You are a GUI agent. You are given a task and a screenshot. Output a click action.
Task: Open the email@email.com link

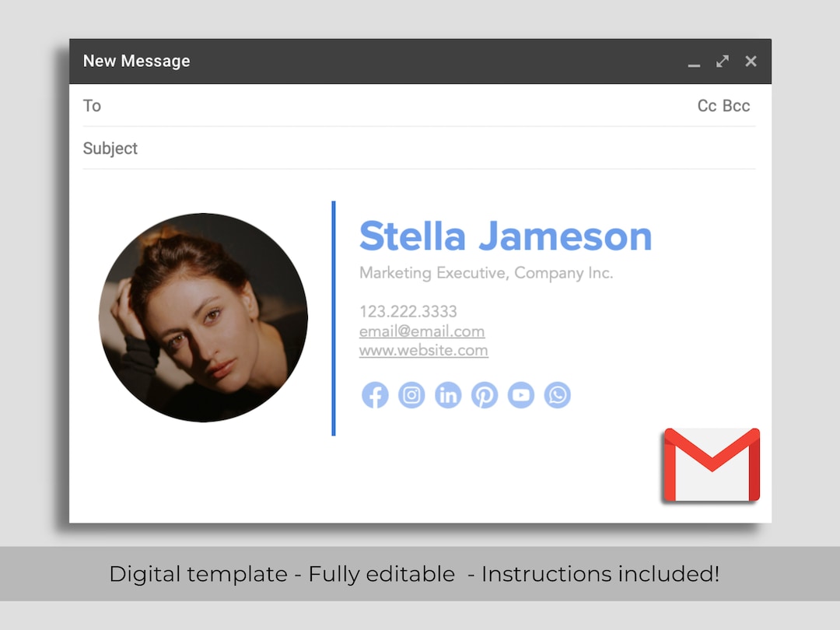pyautogui.click(x=422, y=331)
